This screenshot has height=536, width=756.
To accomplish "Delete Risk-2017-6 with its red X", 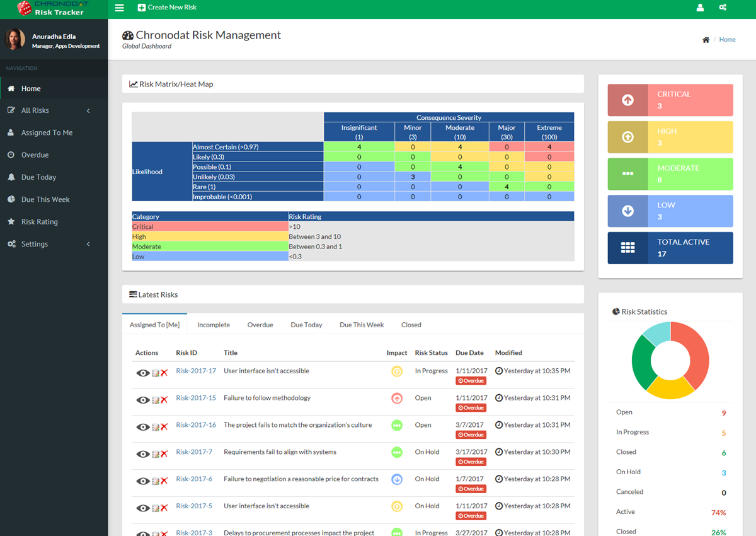I will [164, 482].
